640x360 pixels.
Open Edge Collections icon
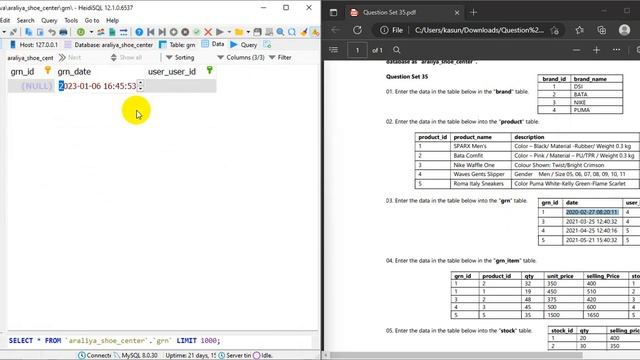[x=602, y=30]
